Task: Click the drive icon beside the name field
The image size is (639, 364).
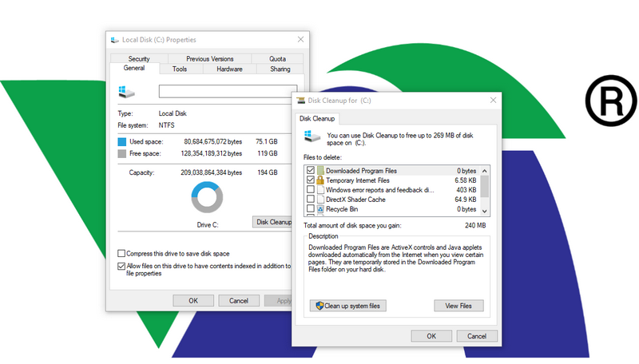Action: [126, 92]
